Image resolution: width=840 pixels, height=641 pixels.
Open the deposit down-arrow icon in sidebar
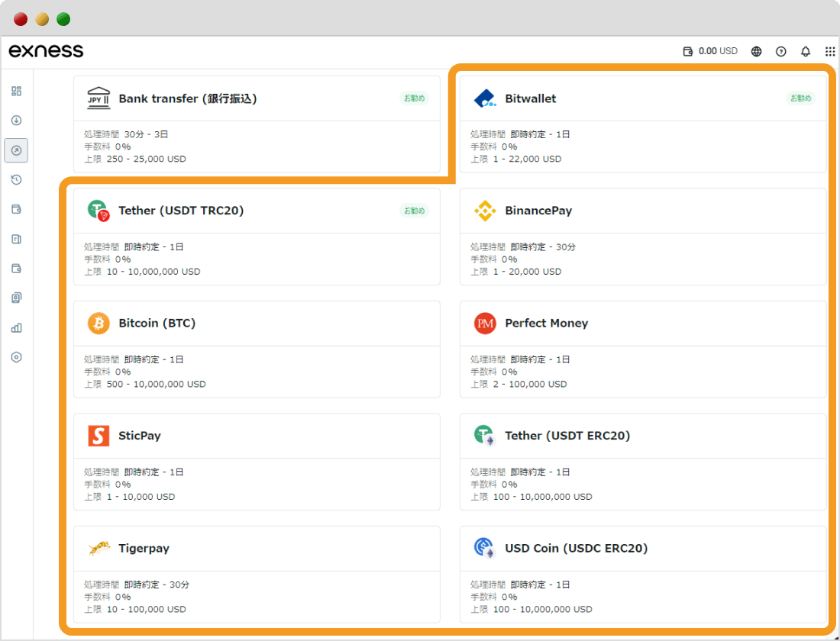coord(17,121)
